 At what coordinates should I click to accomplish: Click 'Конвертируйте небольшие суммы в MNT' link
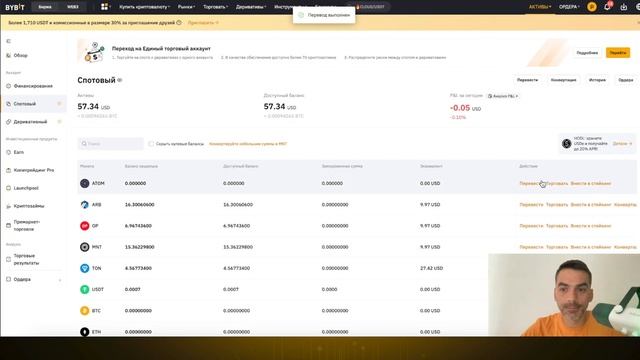pos(248,144)
